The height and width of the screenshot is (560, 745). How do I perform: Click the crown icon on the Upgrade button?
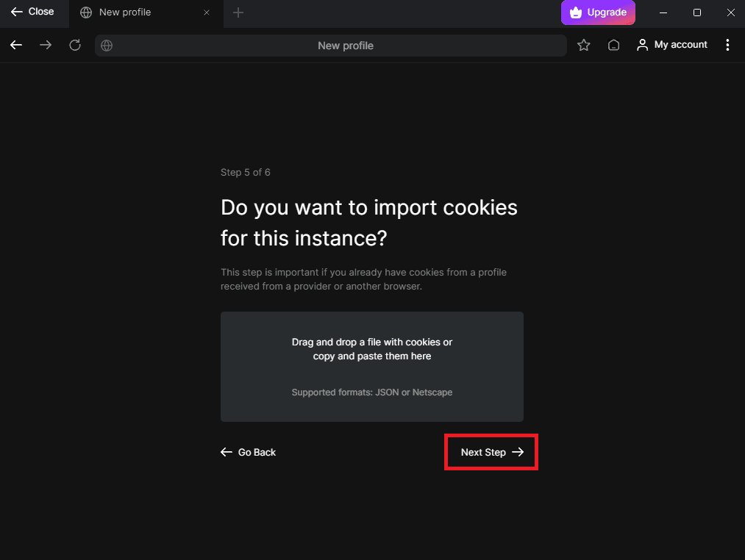(x=576, y=12)
